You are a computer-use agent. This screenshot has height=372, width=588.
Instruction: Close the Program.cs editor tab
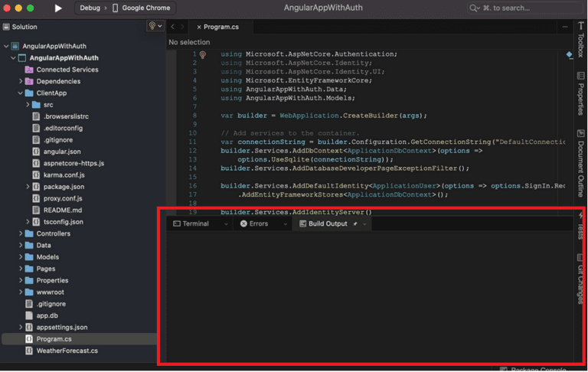pos(199,27)
